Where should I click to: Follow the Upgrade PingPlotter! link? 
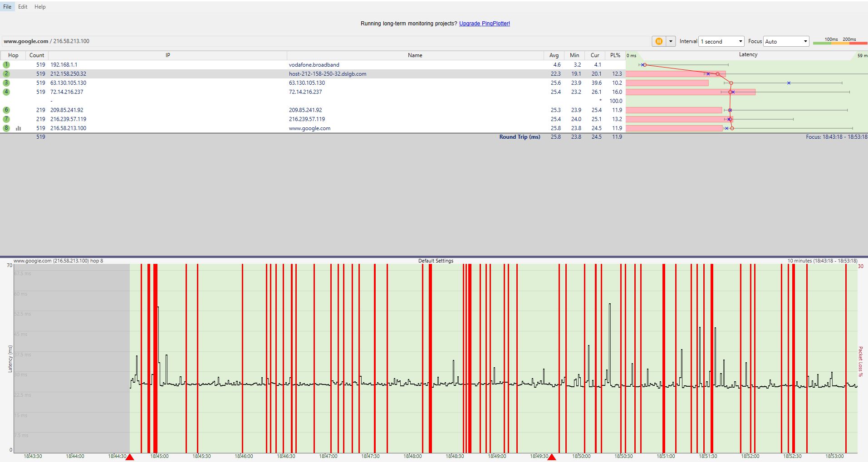(485, 24)
